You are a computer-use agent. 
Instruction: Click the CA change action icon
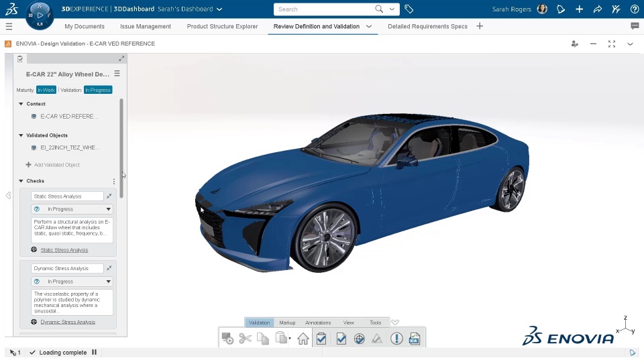(x=415, y=339)
